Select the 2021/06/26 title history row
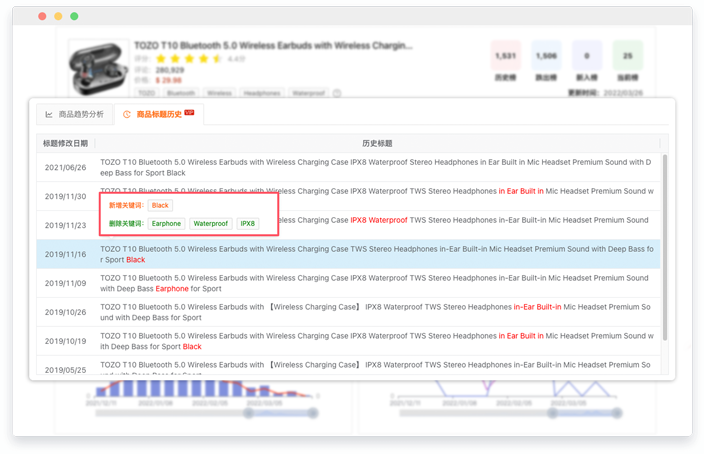The image size is (704, 454). pos(348,167)
